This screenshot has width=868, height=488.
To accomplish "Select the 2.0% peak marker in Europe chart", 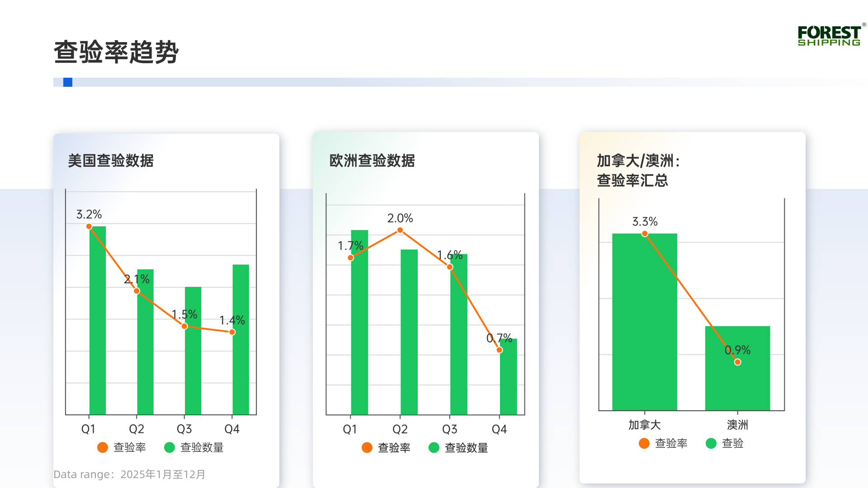I will (x=400, y=230).
